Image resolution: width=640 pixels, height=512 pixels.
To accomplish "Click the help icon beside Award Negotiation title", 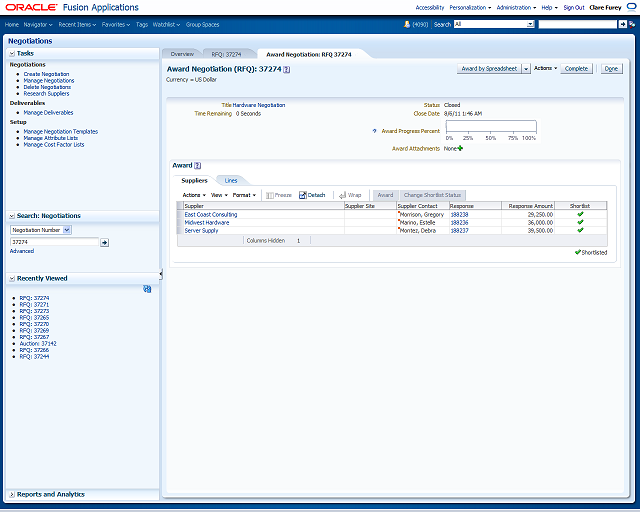I will [287, 69].
